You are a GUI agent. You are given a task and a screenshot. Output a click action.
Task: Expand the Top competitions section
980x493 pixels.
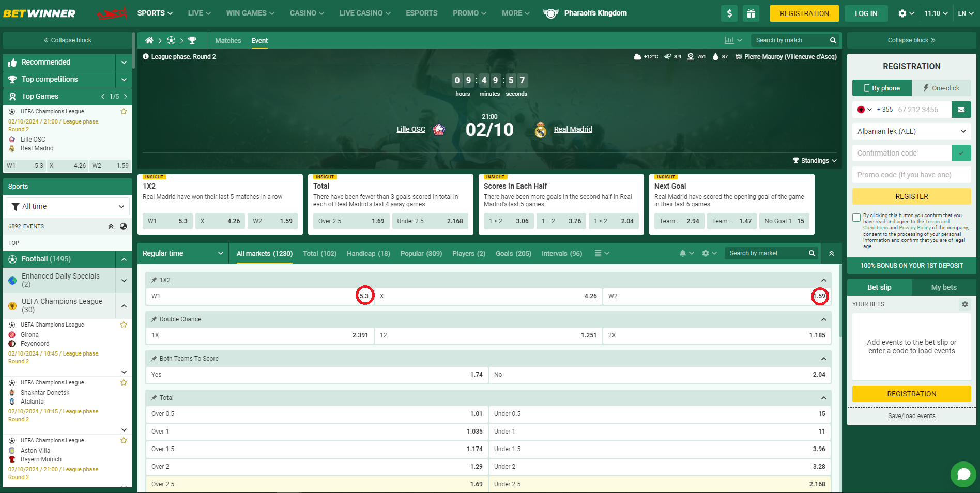tap(124, 79)
